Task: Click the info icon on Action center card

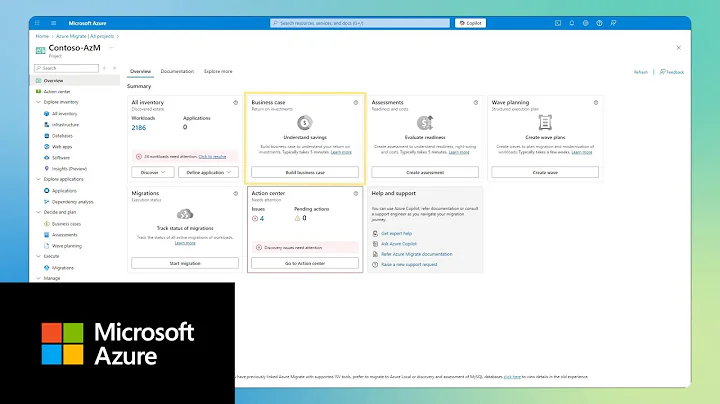Action: (x=355, y=194)
